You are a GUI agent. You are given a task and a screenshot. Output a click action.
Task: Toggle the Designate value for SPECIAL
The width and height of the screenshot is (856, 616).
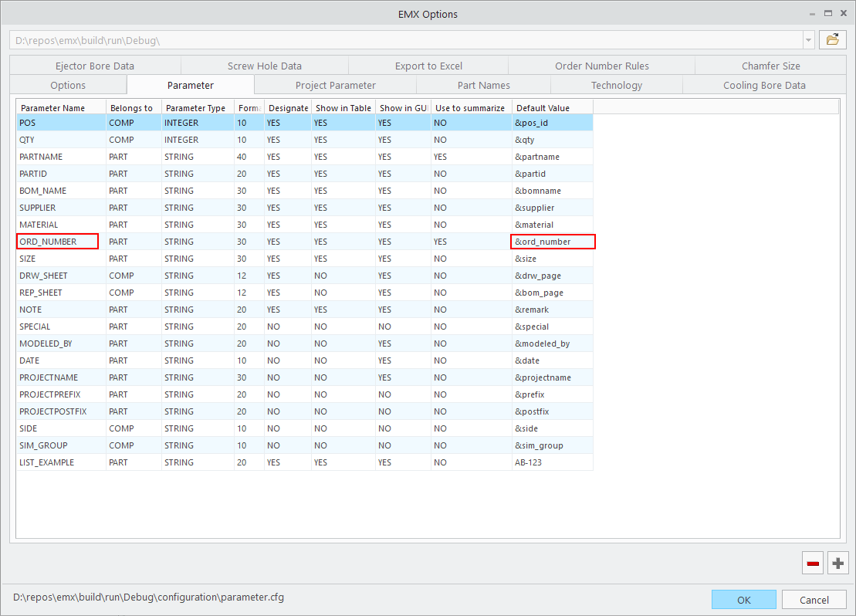288,327
